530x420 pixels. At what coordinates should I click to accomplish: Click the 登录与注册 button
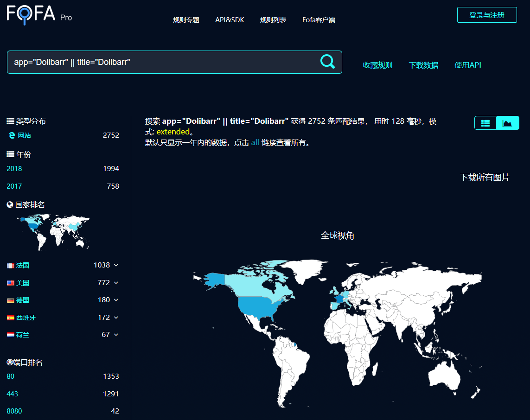click(487, 15)
